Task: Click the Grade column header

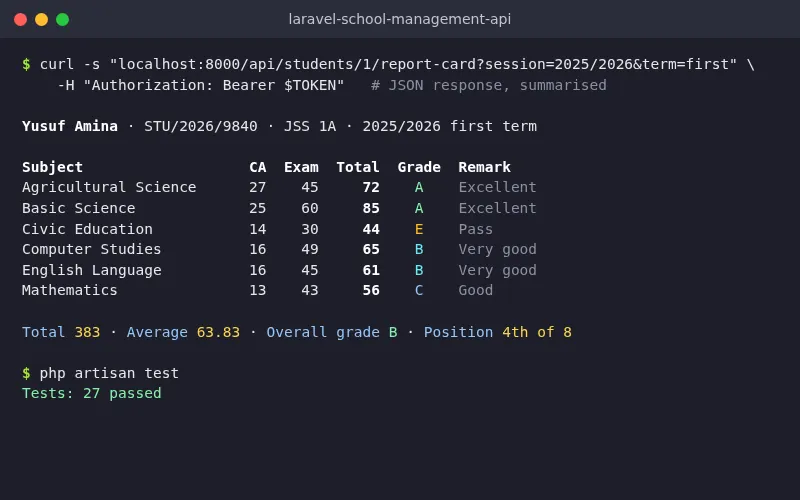Action: point(419,167)
